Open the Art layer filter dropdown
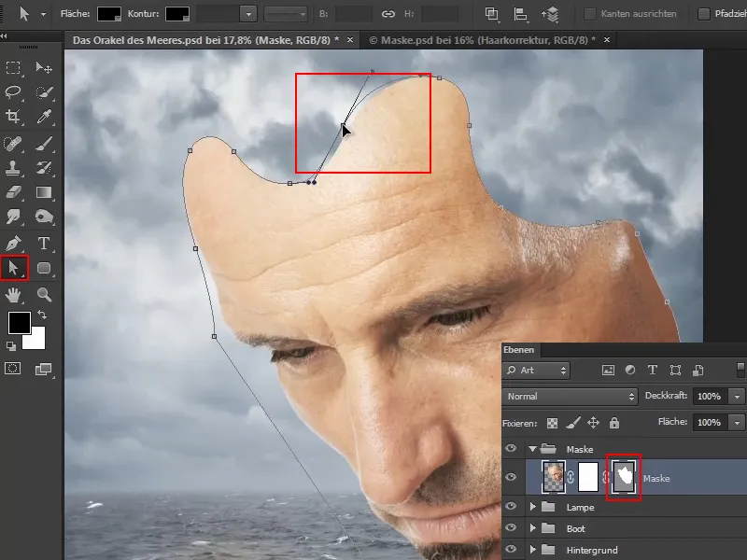Image resolution: width=747 pixels, height=560 pixels. click(x=536, y=370)
